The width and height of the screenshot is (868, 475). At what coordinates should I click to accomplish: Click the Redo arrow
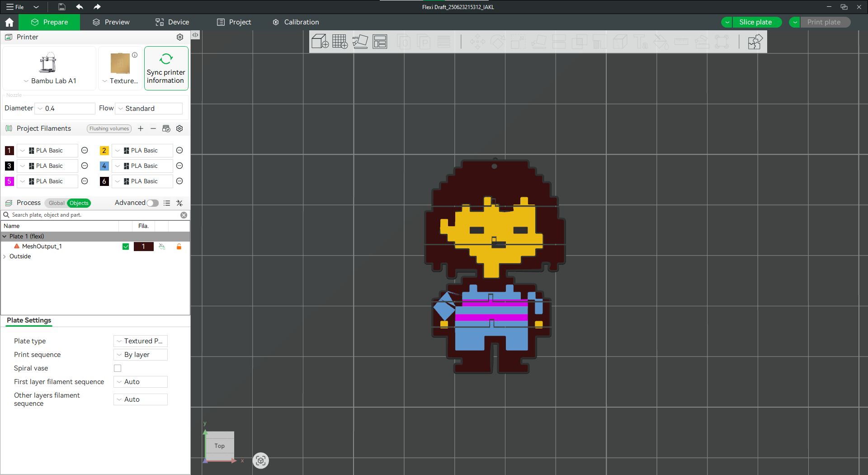[x=97, y=7]
